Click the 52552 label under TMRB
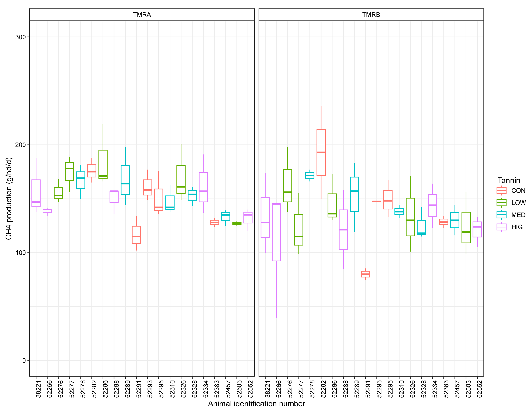 tap(479, 389)
